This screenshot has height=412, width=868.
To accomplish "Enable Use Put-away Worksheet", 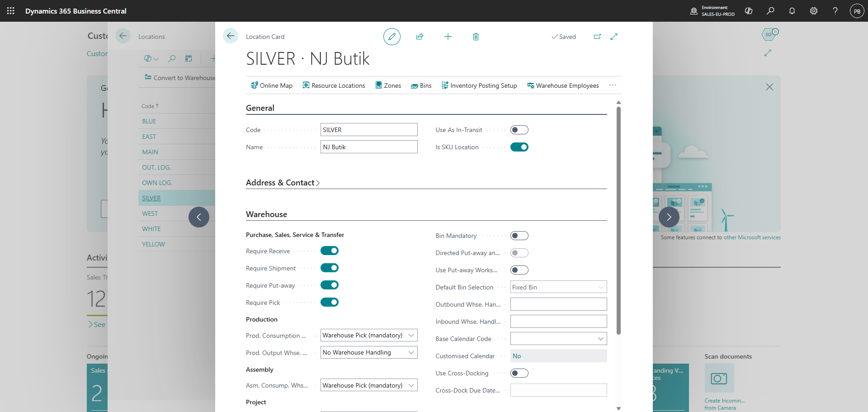I will 519,270.
